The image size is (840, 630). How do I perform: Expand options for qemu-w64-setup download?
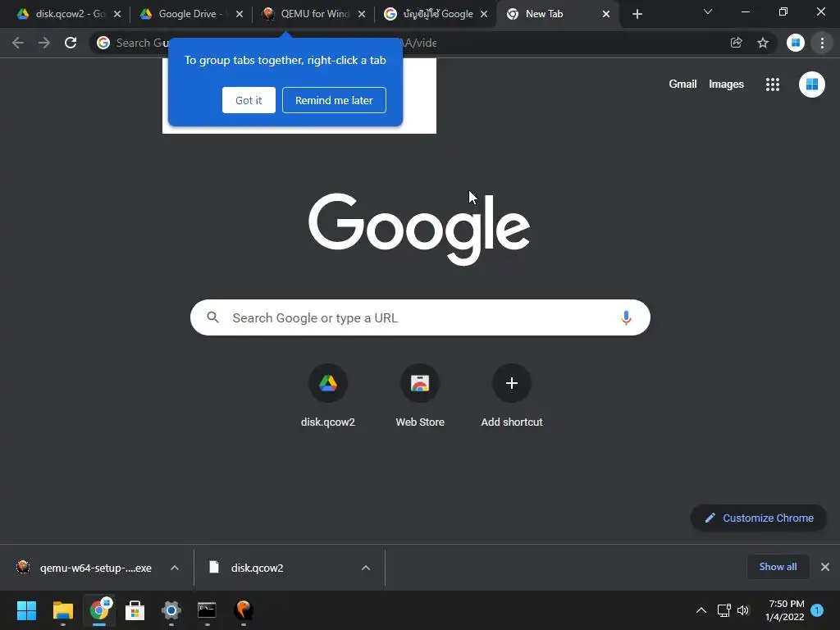tap(175, 568)
